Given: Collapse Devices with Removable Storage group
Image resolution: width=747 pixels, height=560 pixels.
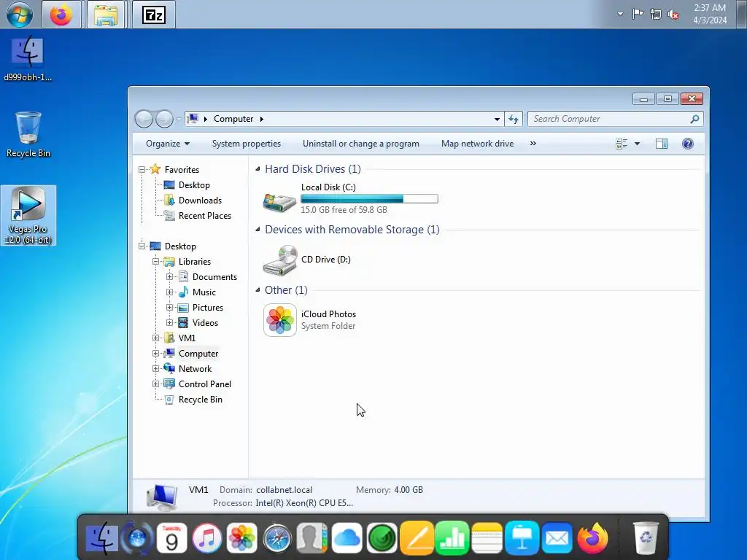Looking at the screenshot, I should [258, 230].
